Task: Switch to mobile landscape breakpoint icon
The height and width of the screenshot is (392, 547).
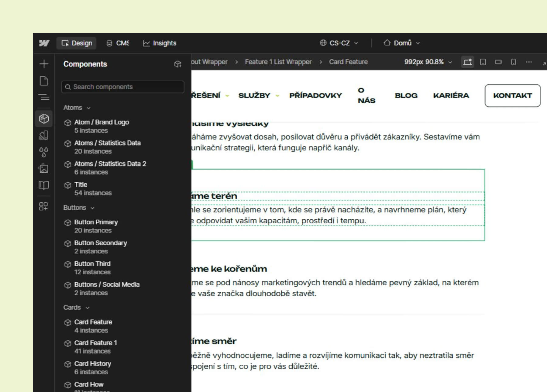Action: [498, 62]
